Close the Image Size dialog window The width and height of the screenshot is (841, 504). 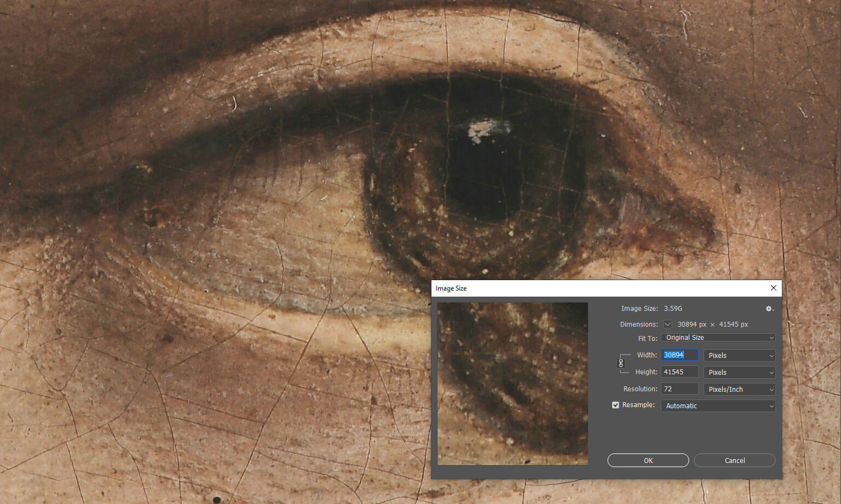(x=773, y=288)
